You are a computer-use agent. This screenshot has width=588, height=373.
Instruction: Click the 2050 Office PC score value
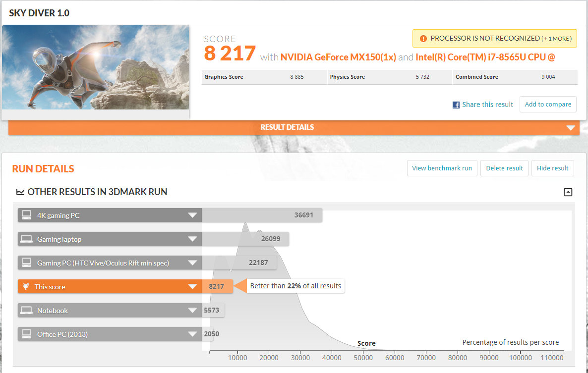[x=212, y=334]
